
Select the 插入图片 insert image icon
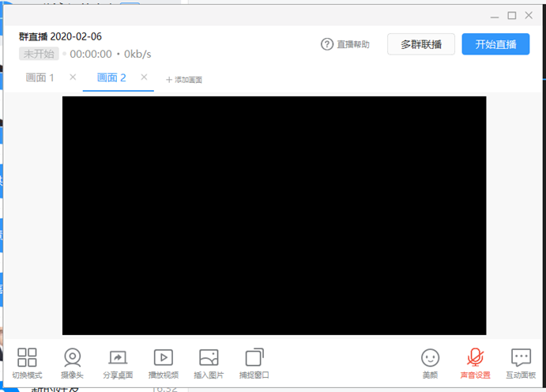point(209,358)
